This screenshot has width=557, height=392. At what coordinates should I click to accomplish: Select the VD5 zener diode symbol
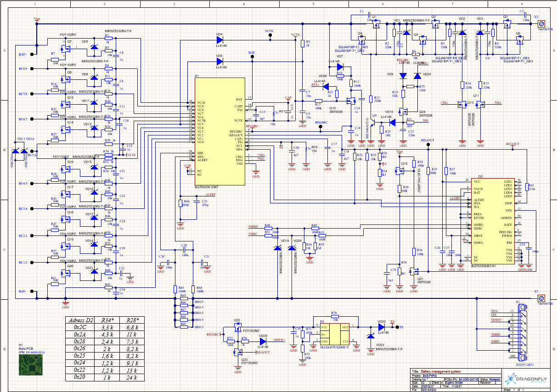click(94, 46)
